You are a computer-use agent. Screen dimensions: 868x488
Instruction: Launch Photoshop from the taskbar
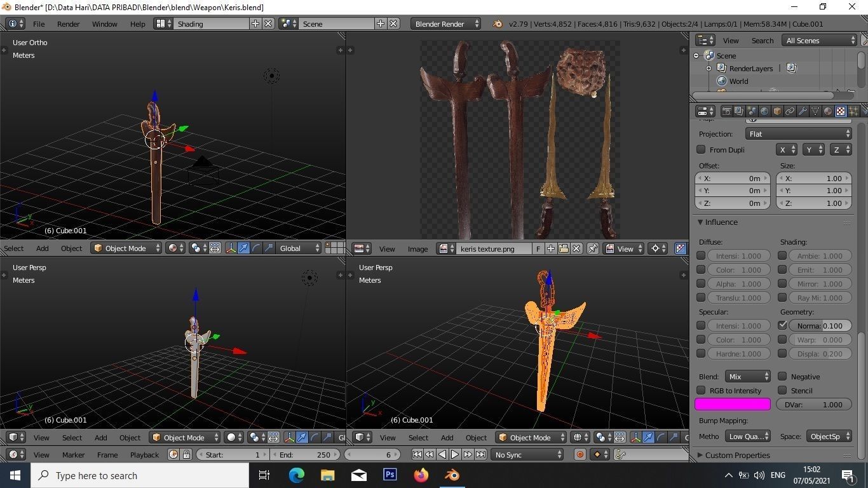390,475
